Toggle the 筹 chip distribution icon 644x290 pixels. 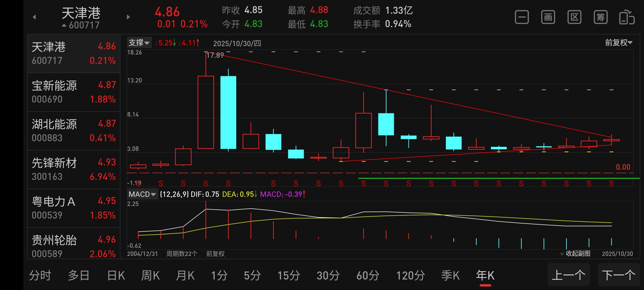click(x=600, y=17)
